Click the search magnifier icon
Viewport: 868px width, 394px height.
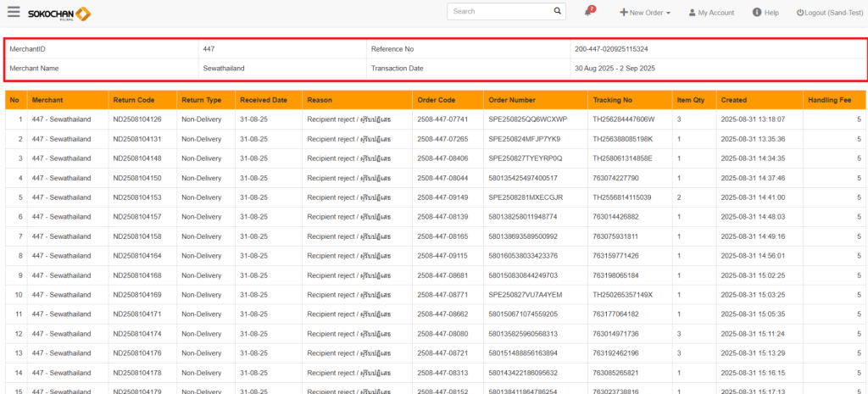click(558, 12)
